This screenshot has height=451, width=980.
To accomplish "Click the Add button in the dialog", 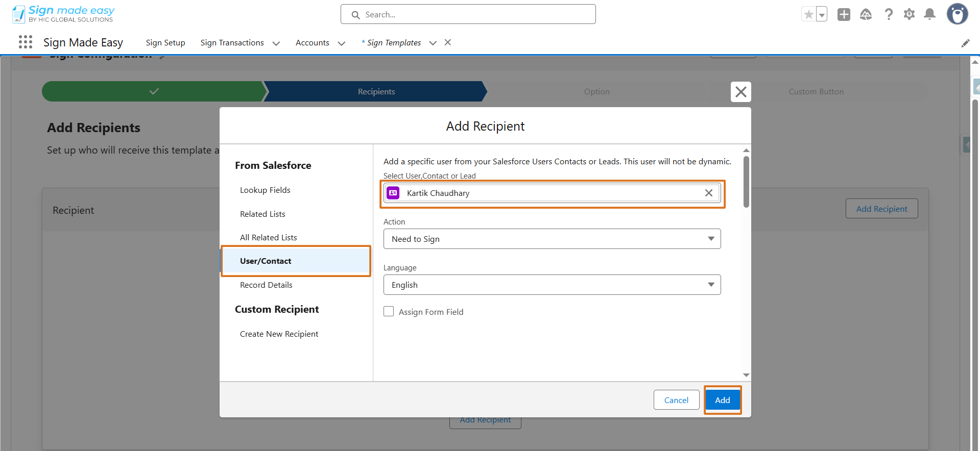I will point(723,400).
